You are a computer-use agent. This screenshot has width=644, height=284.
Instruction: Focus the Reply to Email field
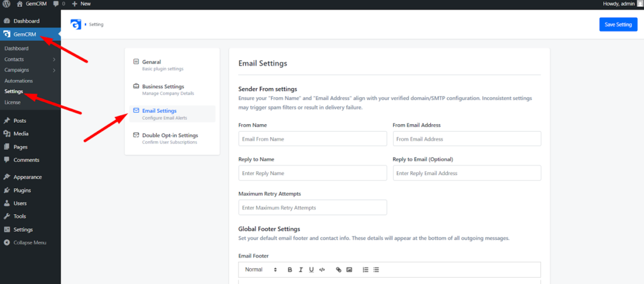pos(467,173)
